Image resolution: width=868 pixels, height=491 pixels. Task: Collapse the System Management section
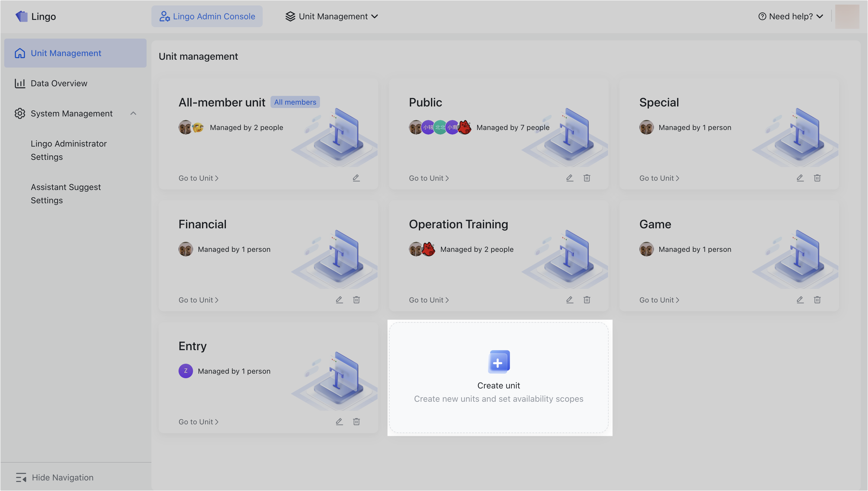tap(133, 113)
